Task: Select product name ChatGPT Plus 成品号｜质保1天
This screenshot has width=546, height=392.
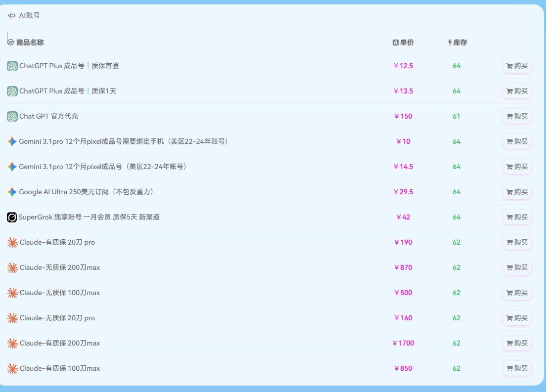Action: tap(68, 91)
